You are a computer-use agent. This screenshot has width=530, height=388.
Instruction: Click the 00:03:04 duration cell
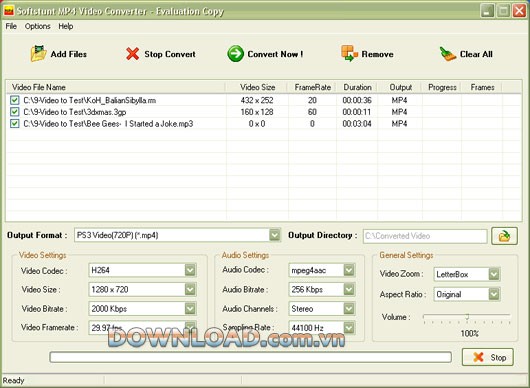click(x=357, y=124)
